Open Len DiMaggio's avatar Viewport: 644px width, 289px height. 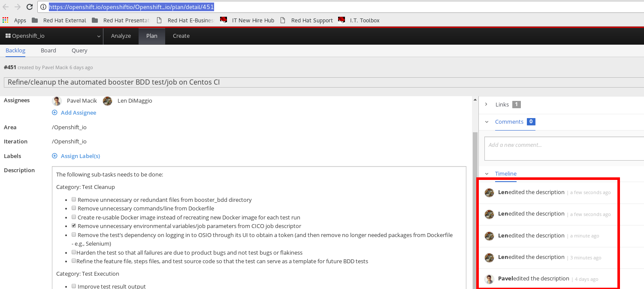coord(107,100)
